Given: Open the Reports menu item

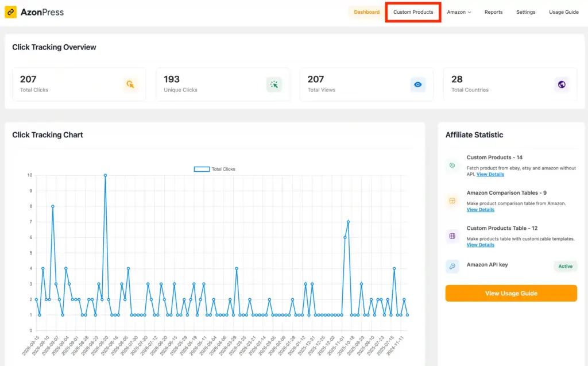Looking at the screenshot, I should tap(493, 12).
